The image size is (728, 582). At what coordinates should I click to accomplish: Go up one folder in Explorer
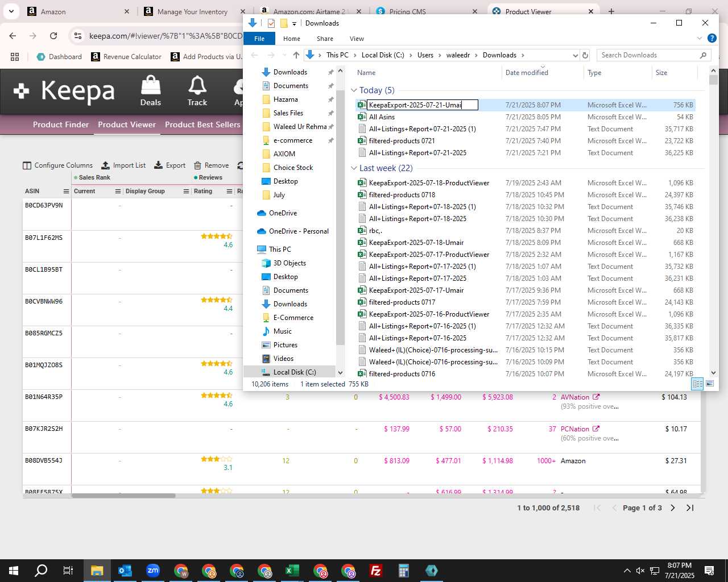pyautogui.click(x=296, y=55)
